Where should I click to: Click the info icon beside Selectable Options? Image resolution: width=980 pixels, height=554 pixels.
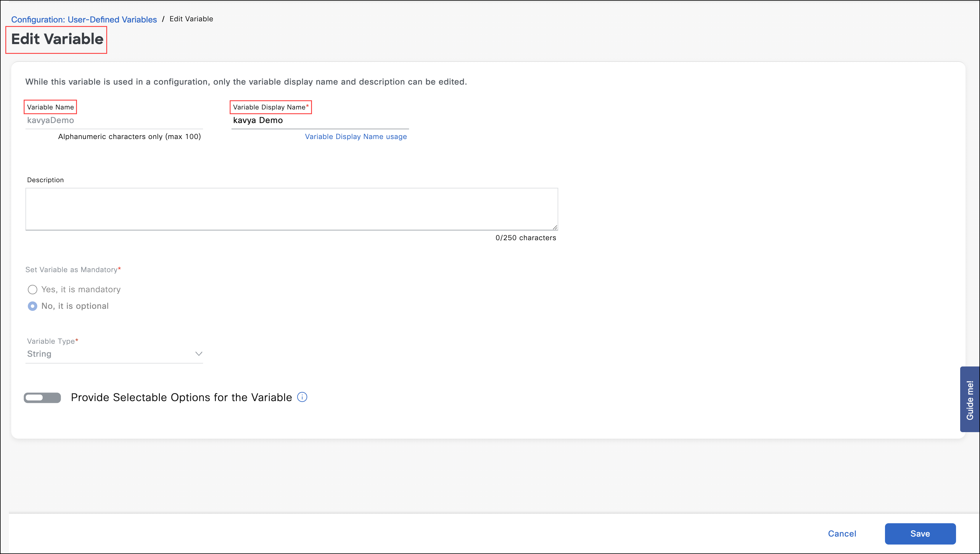(x=302, y=397)
